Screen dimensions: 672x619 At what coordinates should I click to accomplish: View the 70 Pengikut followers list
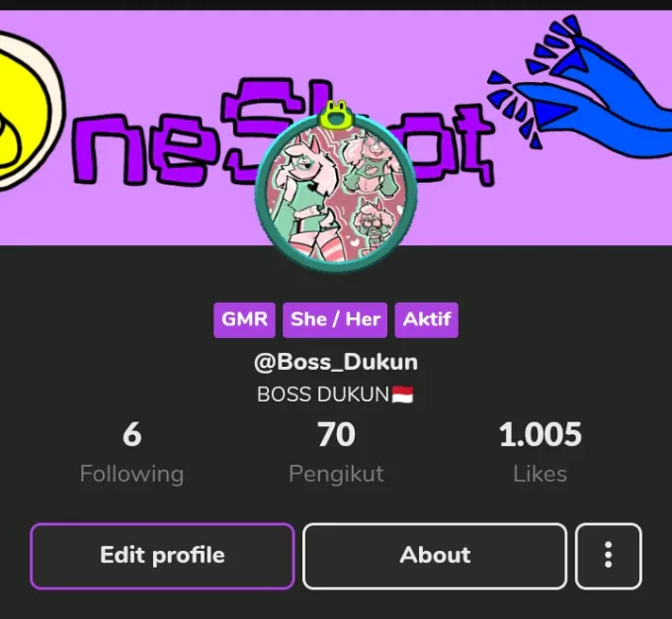point(336,453)
